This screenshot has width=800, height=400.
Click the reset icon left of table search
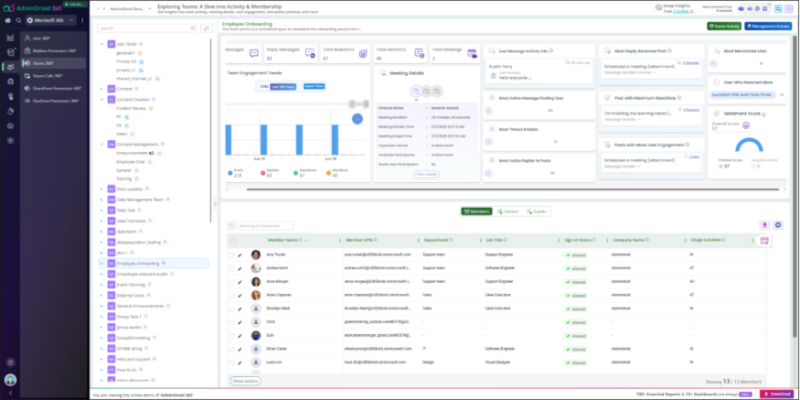(x=231, y=225)
